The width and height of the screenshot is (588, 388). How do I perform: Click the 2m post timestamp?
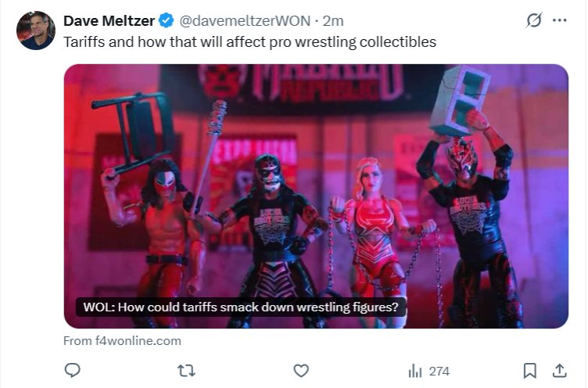tap(332, 20)
